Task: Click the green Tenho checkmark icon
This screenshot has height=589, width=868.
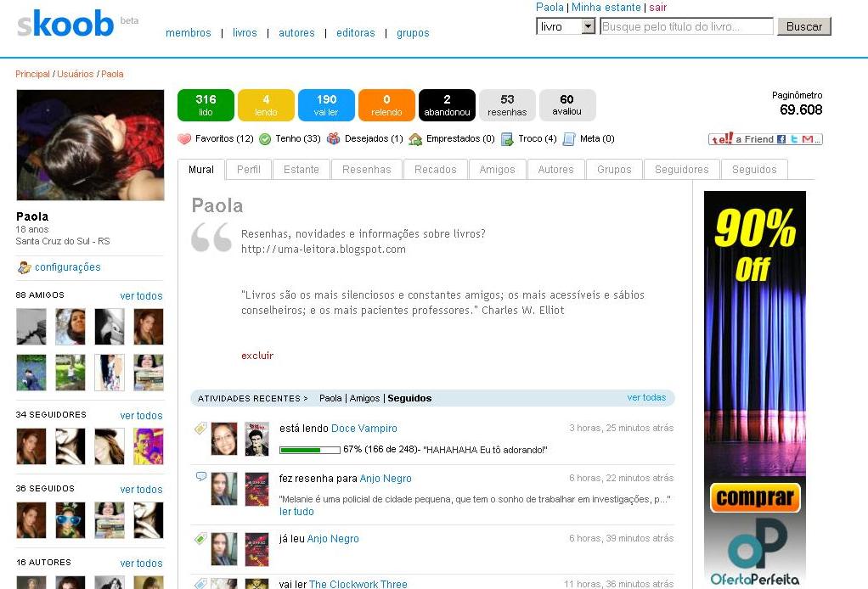Action: [263, 139]
